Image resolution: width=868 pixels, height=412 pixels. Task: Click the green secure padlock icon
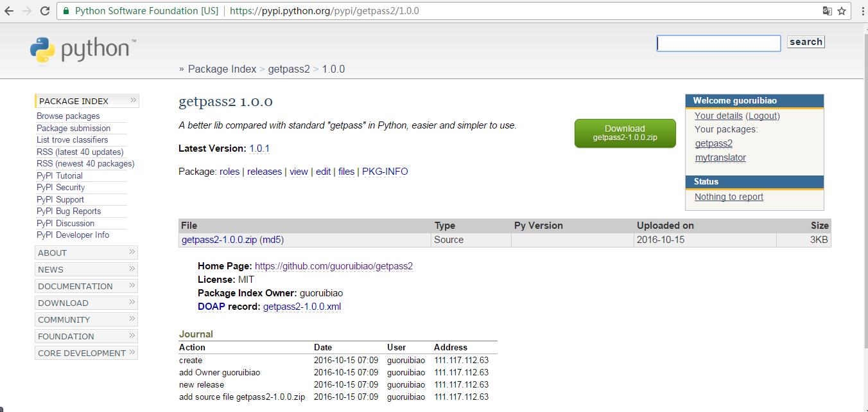66,11
